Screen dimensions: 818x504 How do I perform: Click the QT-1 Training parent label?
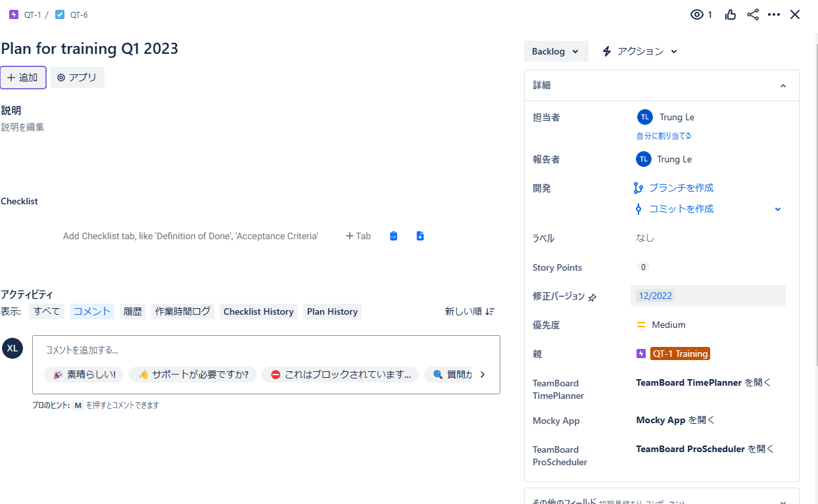(x=680, y=354)
